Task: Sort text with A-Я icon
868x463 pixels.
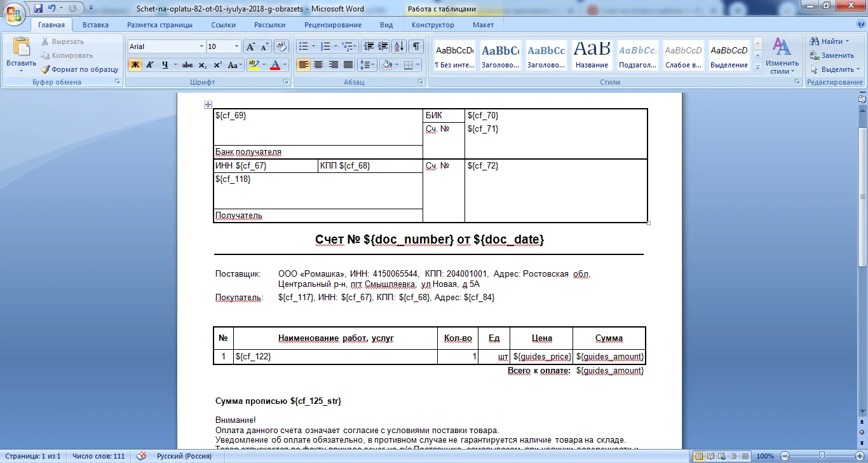Action: (x=400, y=46)
